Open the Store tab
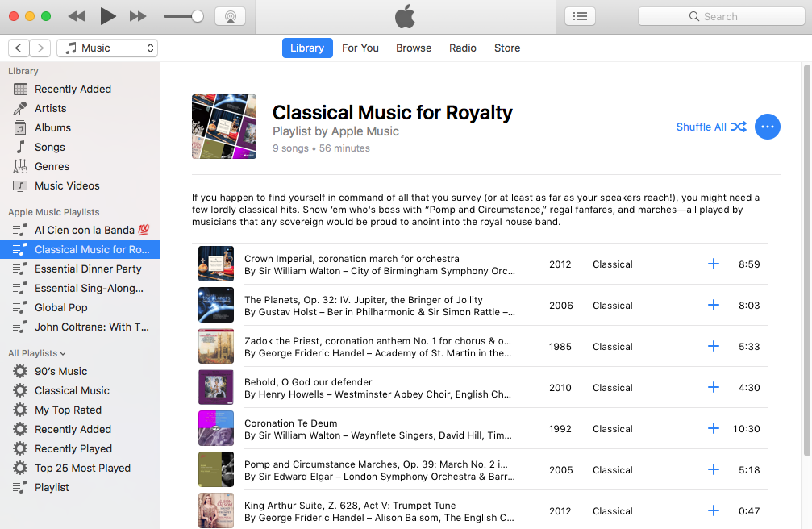The width and height of the screenshot is (812, 529). [x=506, y=48]
